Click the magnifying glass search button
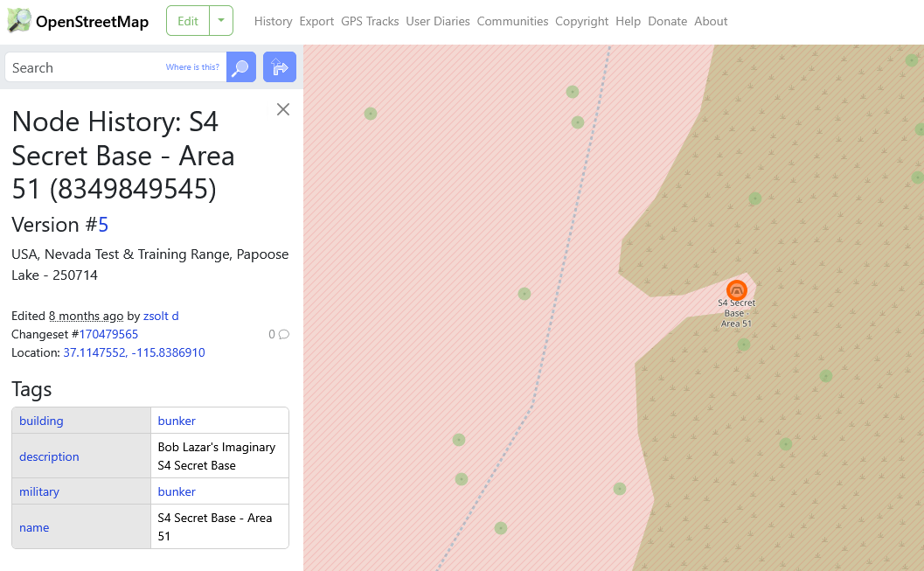 [240, 67]
